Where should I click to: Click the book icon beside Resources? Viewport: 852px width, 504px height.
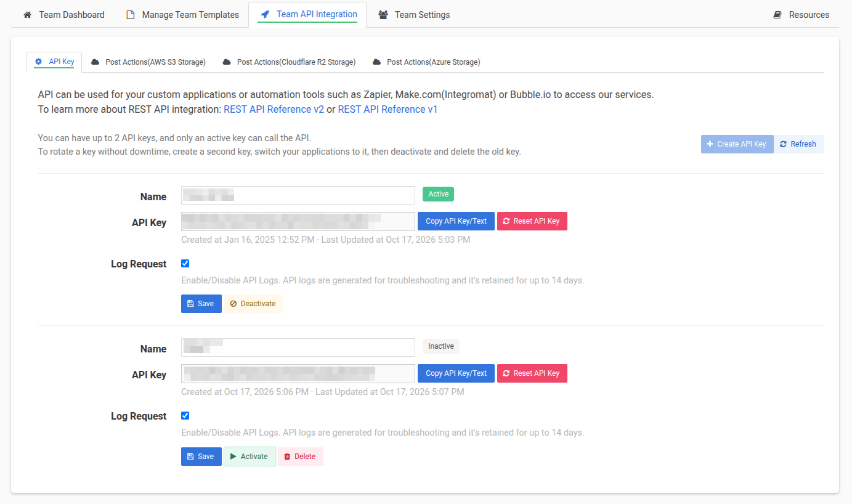[x=777, y=15]
